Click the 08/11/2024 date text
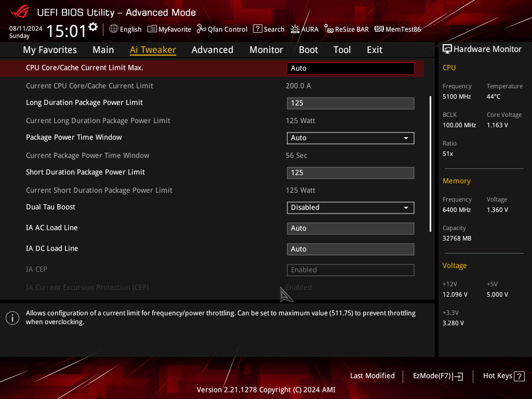532x399 pixels. click(26, 29)
